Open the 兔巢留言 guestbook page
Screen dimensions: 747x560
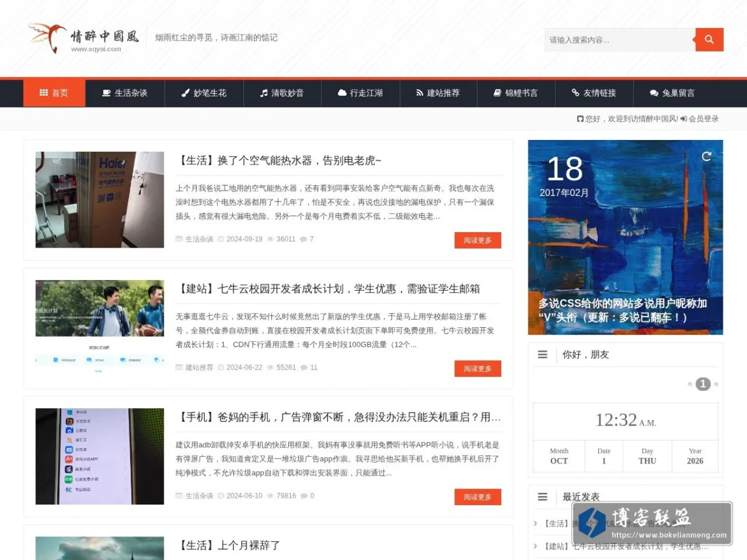coord(672,93)
